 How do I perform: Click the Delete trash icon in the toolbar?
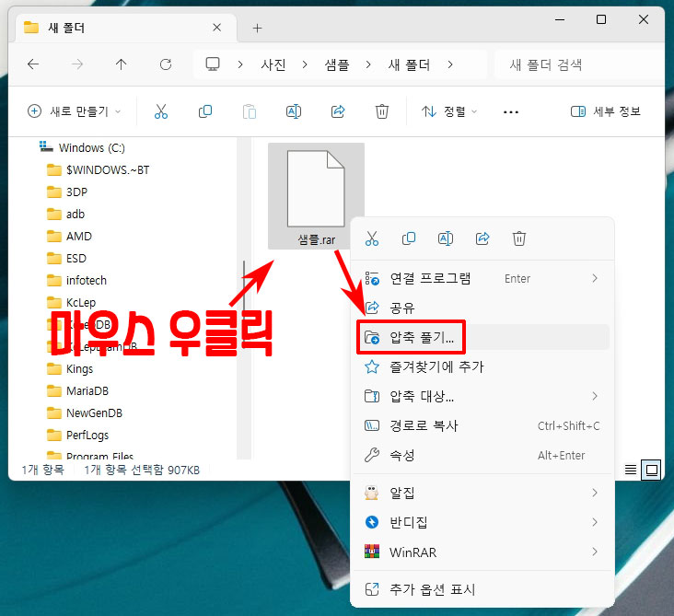pos(382,111)
